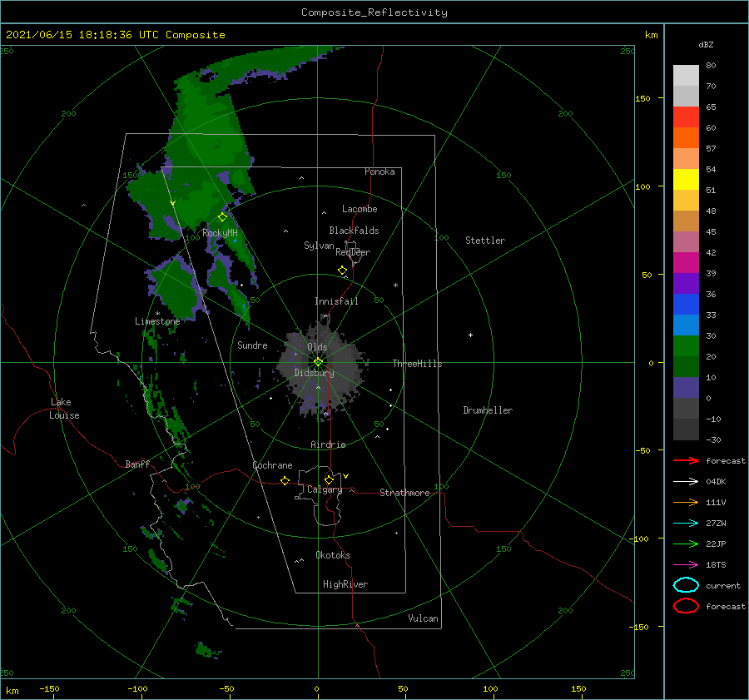Click the green 22JP arrow icon
The image size is (749, 700).
[686, 544]
